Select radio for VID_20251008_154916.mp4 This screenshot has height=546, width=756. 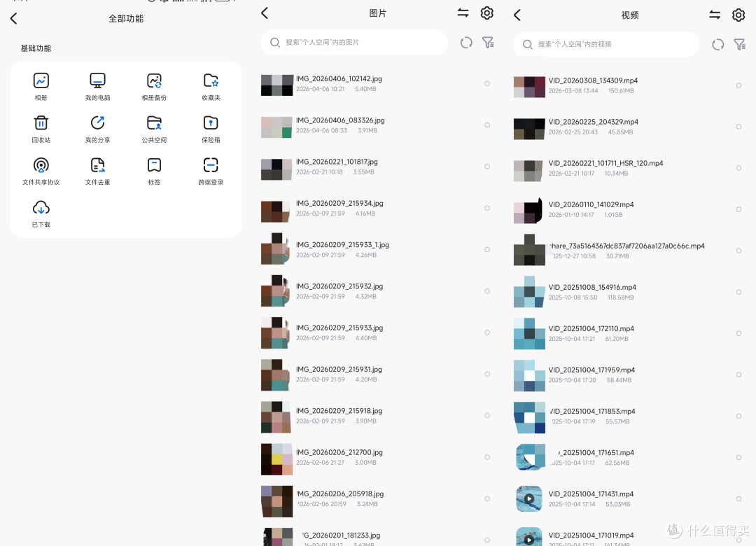738,292
